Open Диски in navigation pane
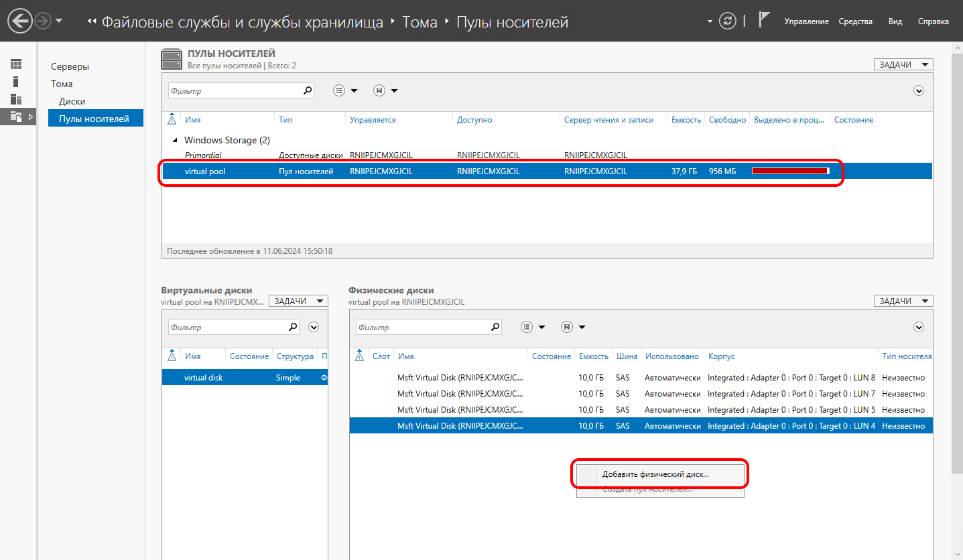 coord(72,101)
